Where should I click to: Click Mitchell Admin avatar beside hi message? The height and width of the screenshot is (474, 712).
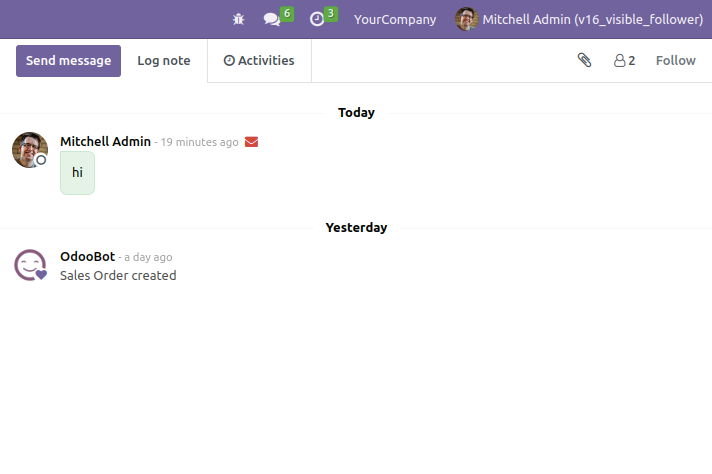30,150
